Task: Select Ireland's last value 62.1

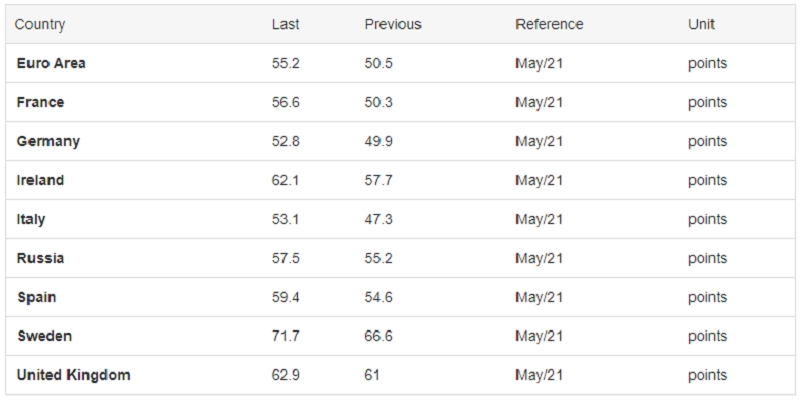Action: pyautogui.click(x=286, y=180)
